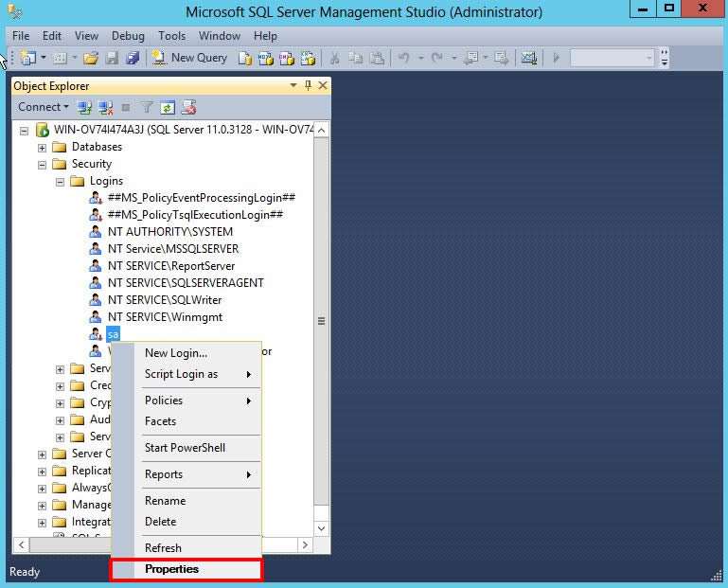
Task: Click the New Project toolbar icon
Action: click(27, 58)
